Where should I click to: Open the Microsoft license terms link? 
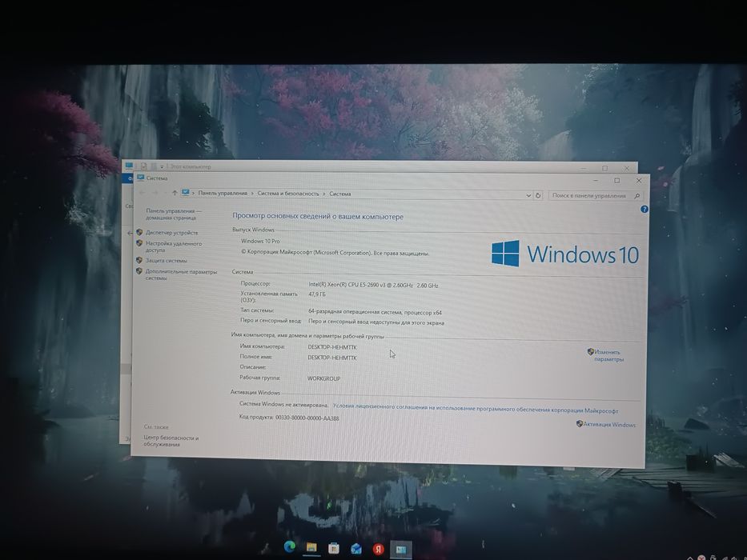[x=476, y=409]
